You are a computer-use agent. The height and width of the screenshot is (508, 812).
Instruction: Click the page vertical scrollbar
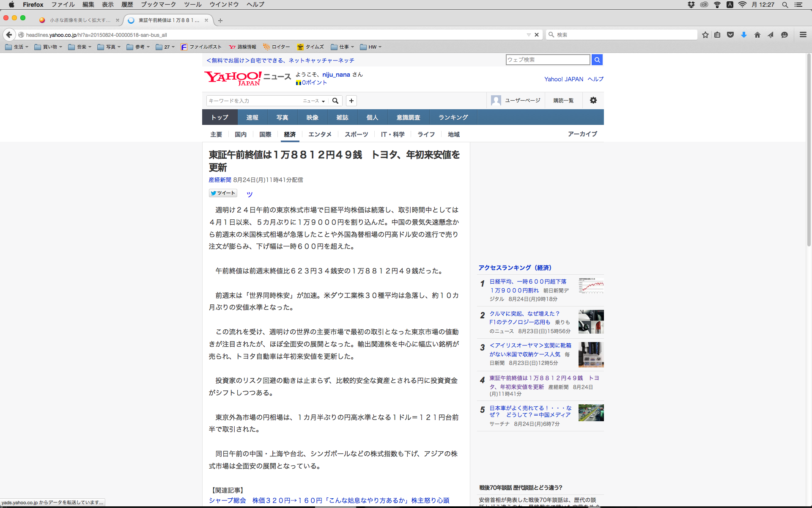pyautogui.click(x=809, y=152)
